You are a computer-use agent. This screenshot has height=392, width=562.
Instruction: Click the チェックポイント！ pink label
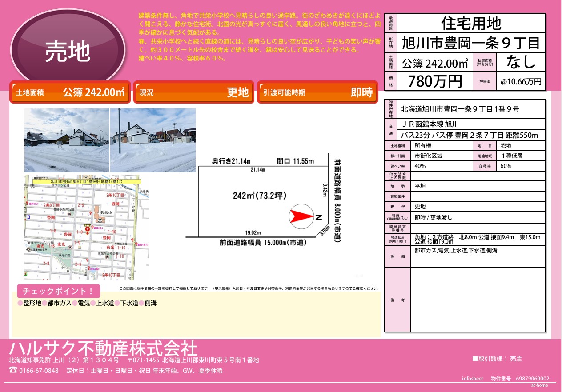tap(58, 292)
